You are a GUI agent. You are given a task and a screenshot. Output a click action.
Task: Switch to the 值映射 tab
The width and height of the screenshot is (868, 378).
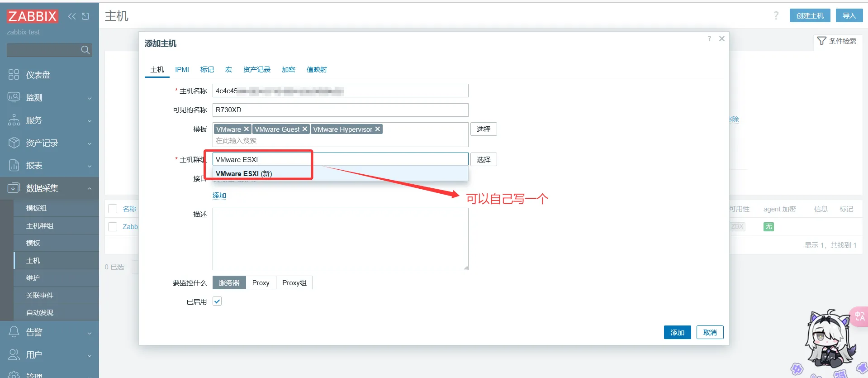coord(317,70)
